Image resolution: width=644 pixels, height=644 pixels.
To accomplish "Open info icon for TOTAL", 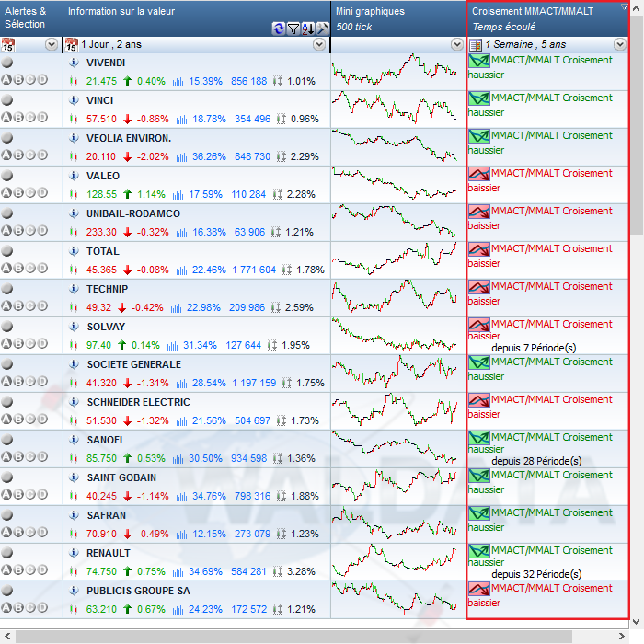I will (74, 251).
